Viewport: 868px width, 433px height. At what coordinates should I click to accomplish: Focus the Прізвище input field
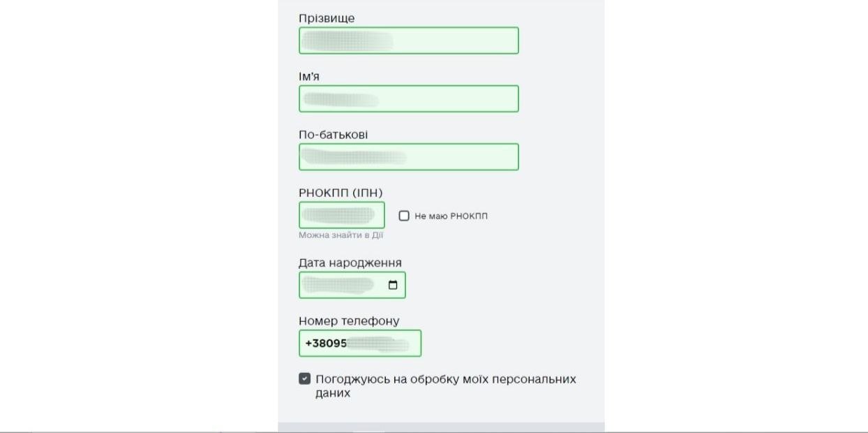409,41
